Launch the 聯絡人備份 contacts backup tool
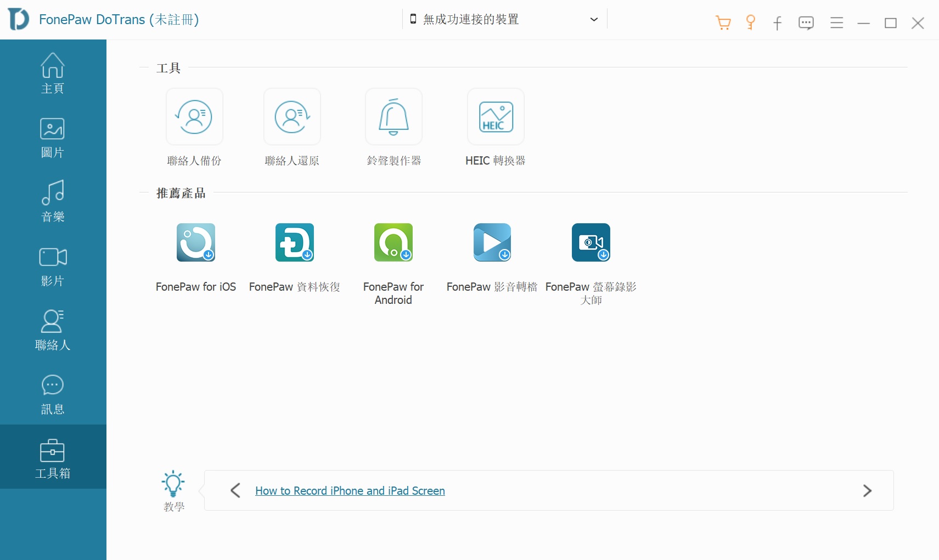The width and height of the screenshot is (939, 560). [x=194, y=117]
